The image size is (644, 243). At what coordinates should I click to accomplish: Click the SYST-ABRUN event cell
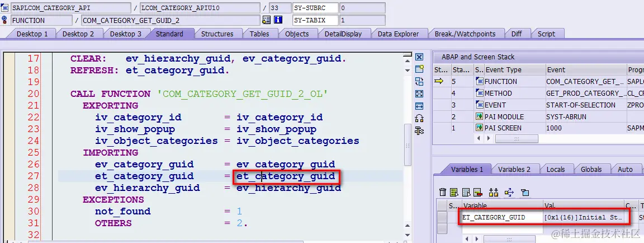point(585,116)
